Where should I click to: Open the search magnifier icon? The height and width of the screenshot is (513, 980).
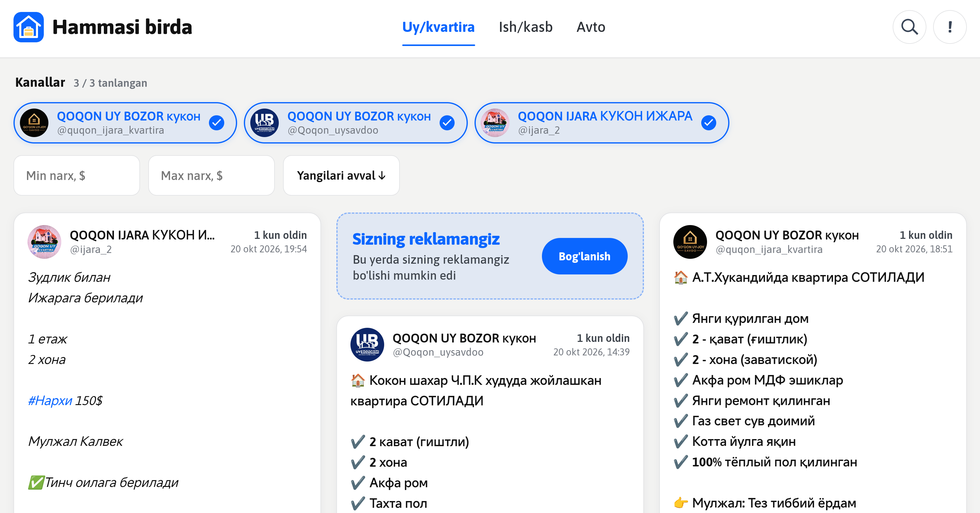[x=909, y=27]
